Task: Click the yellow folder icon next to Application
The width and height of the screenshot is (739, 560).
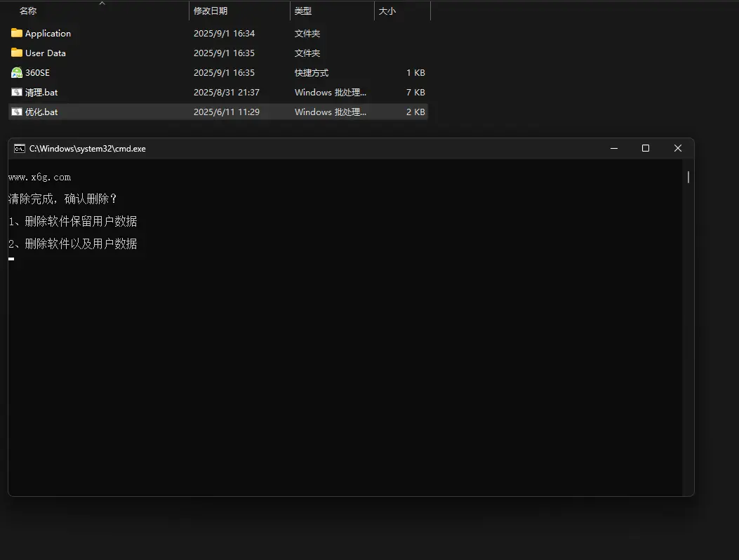Action: pyautogui.click(x=16, y=33)
